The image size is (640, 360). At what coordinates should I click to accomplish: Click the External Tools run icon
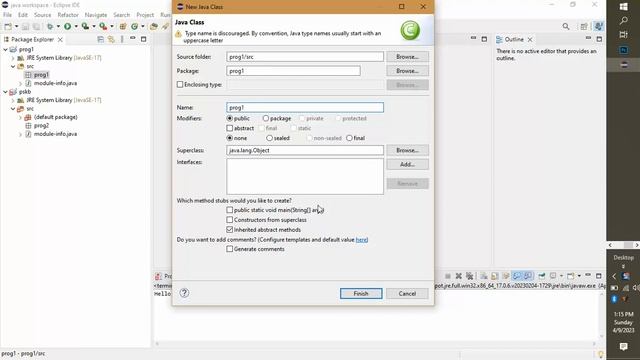pos(103,26)
